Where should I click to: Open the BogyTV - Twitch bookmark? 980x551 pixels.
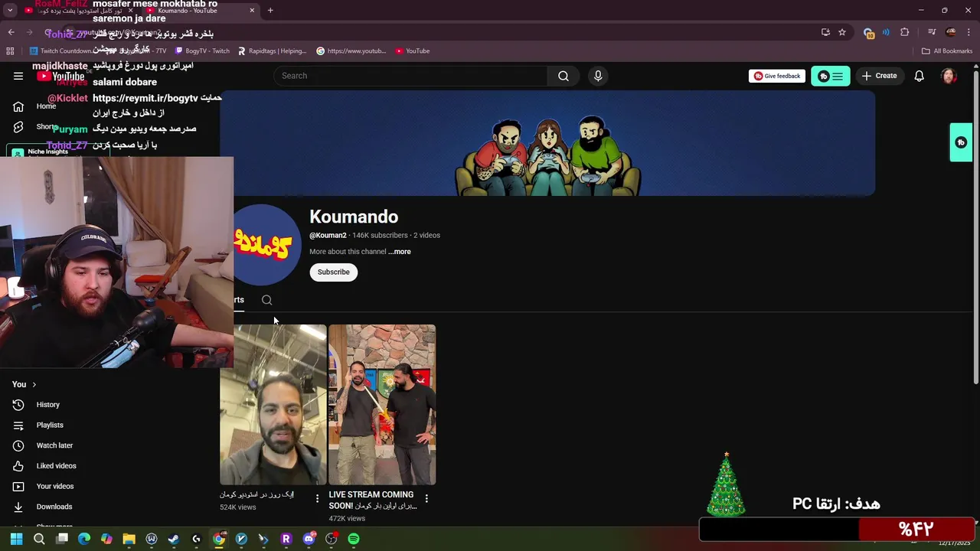[202, 51]
